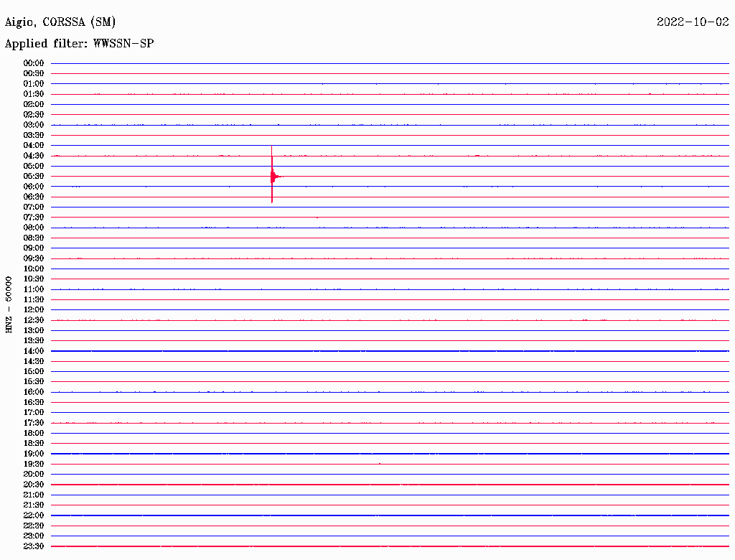Click the 18:30 time label
The width and height of the screenshot is (735, 560).
34,443
